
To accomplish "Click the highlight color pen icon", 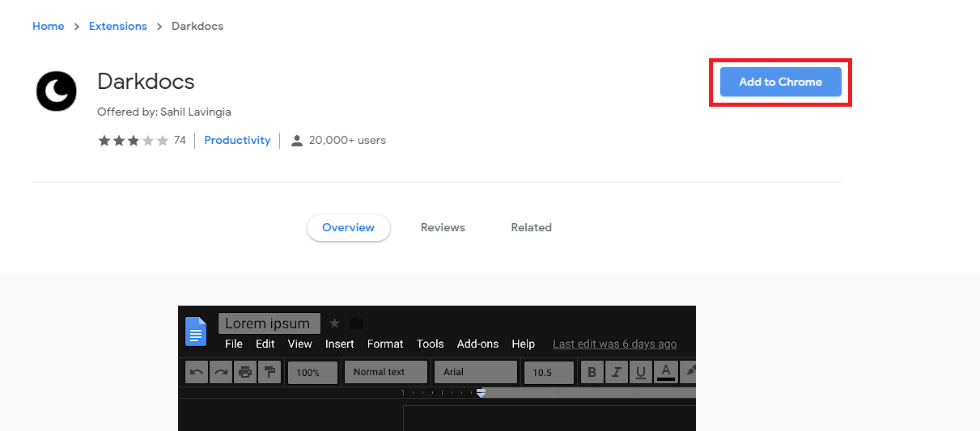I will click(x=689, y=372).
